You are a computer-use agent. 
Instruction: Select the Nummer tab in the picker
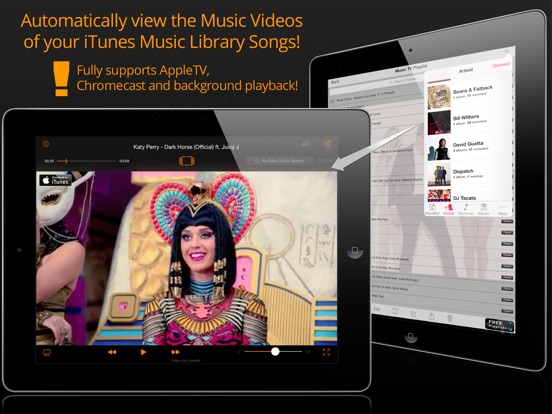point(465,209)
